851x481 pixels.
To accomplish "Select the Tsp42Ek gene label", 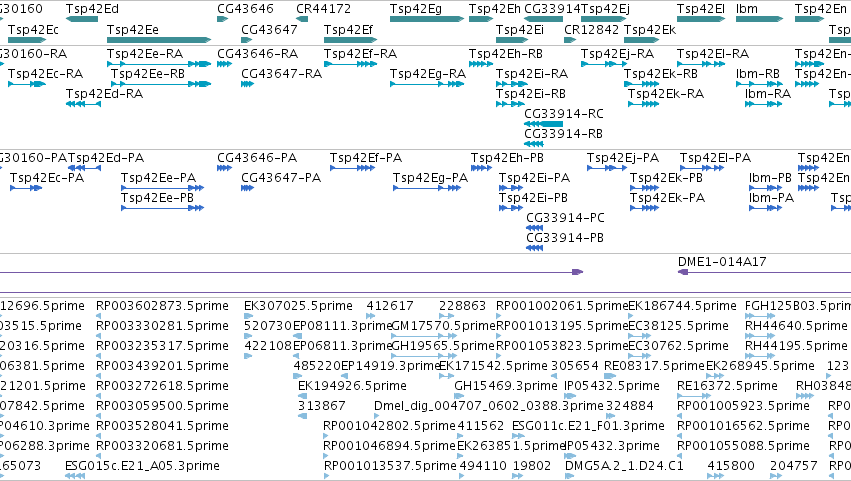I will [650, 29].
